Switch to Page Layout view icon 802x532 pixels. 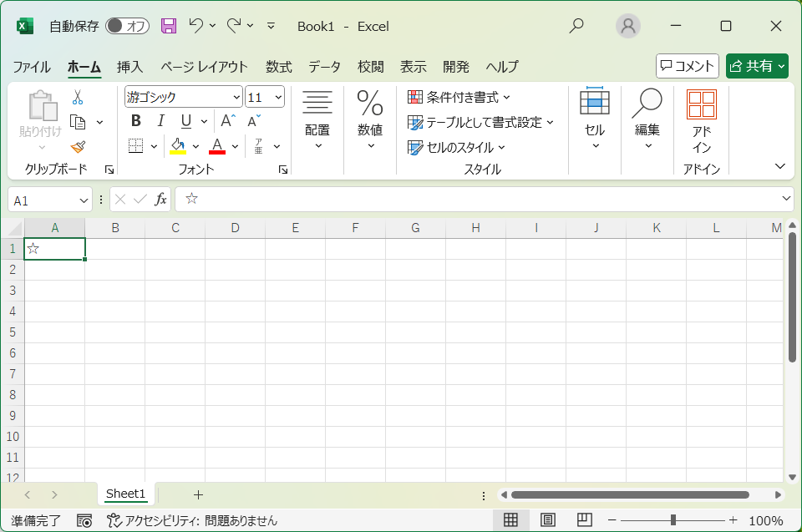[x=547, y=520]
